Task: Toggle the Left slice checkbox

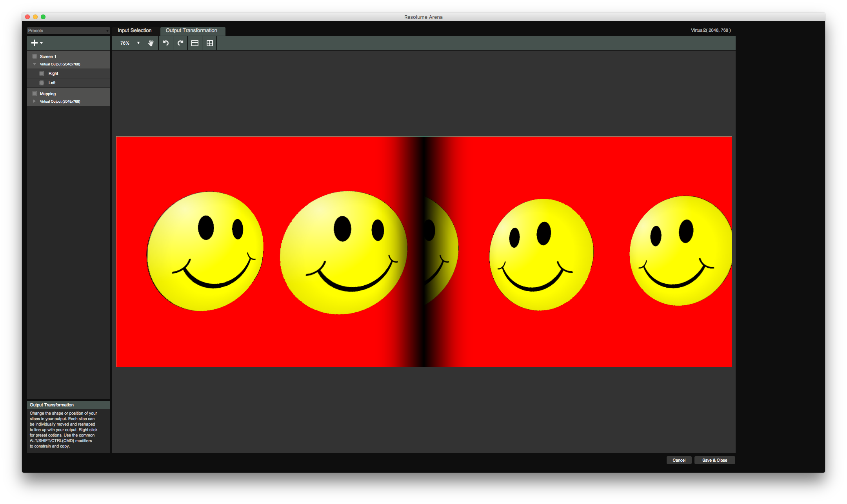Action: 42,83
